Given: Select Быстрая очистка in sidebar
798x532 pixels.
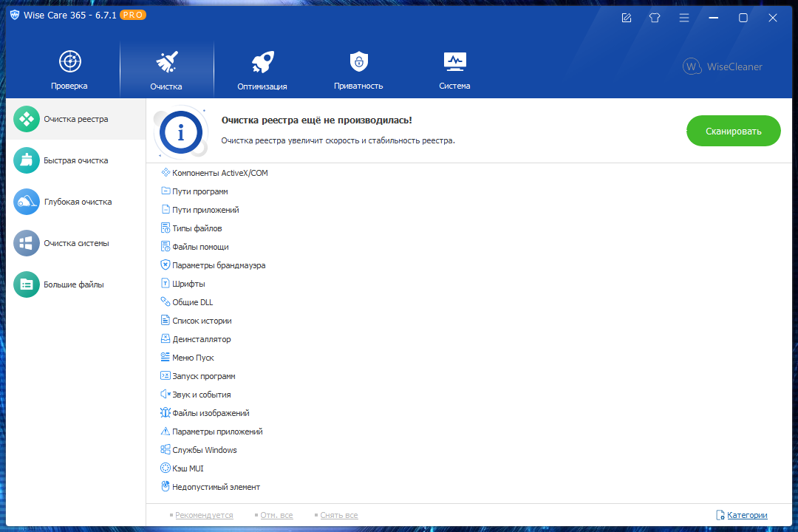Looking at the screenshot, I should (x=75, y=160).
